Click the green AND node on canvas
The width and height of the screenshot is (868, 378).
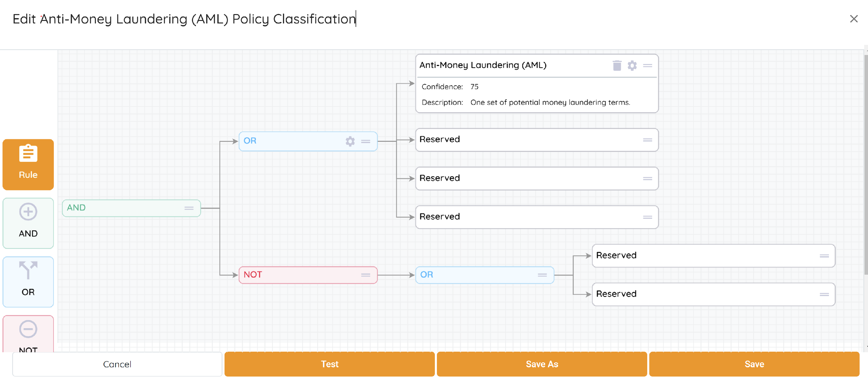(x=125, y=208)
